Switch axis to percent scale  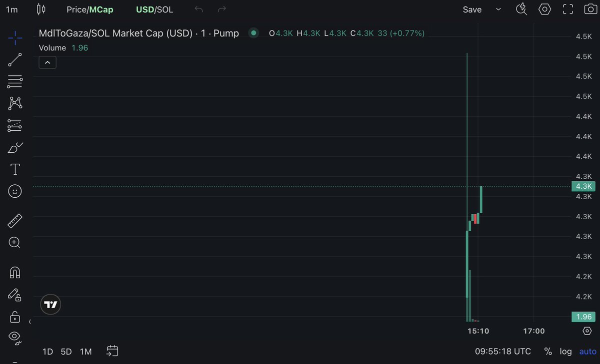click(x=547, y=351)
